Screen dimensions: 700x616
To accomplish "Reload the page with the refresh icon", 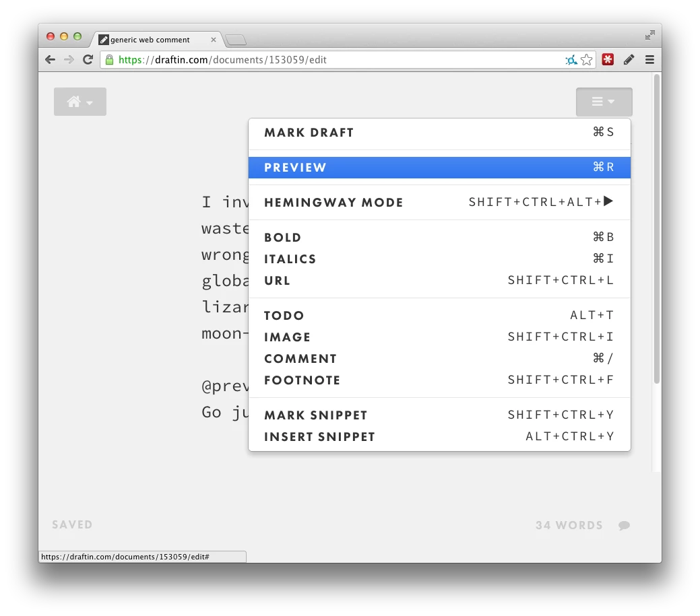I will [88, 59].
